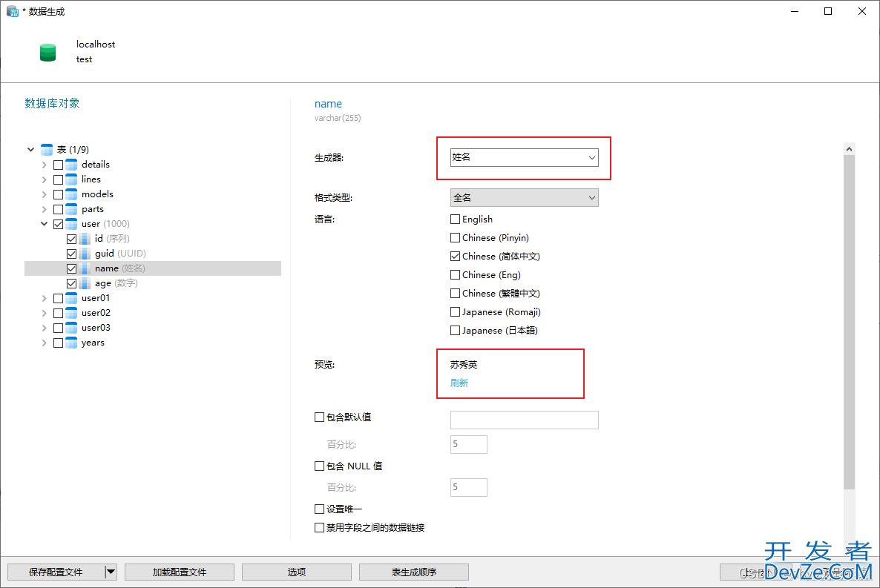Select the id (序列) column row
Viewport: 880px width, 588px height.
point(153,239)
